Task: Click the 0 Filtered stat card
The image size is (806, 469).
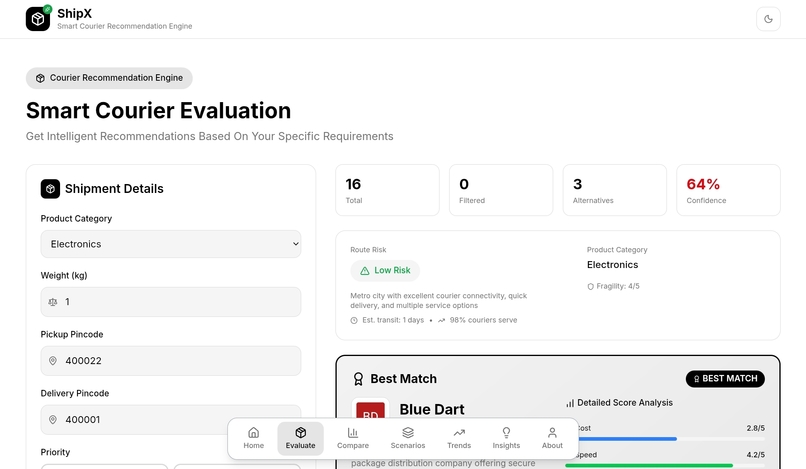Action: (501, 190)
